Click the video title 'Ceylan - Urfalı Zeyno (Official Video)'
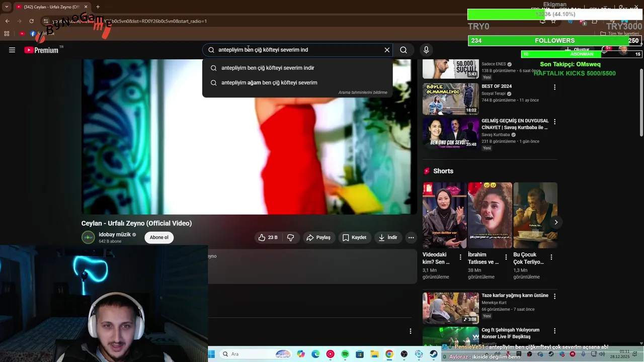 (x=136, y=223)
